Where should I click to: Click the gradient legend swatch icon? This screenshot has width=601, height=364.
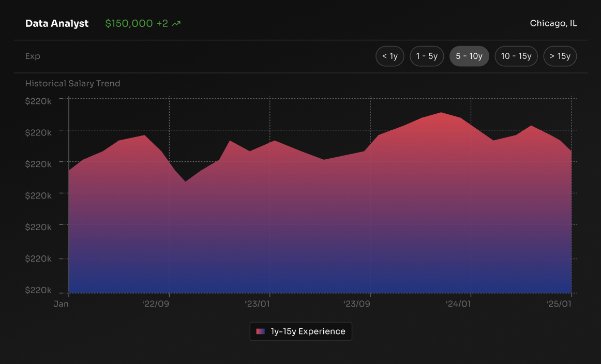[260, 331]
